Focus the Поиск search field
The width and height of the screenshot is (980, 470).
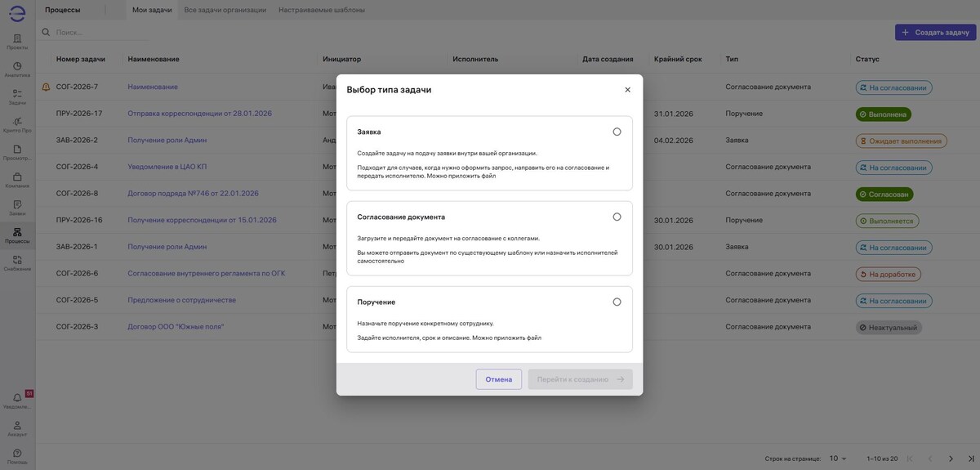[x=98, y=32]
